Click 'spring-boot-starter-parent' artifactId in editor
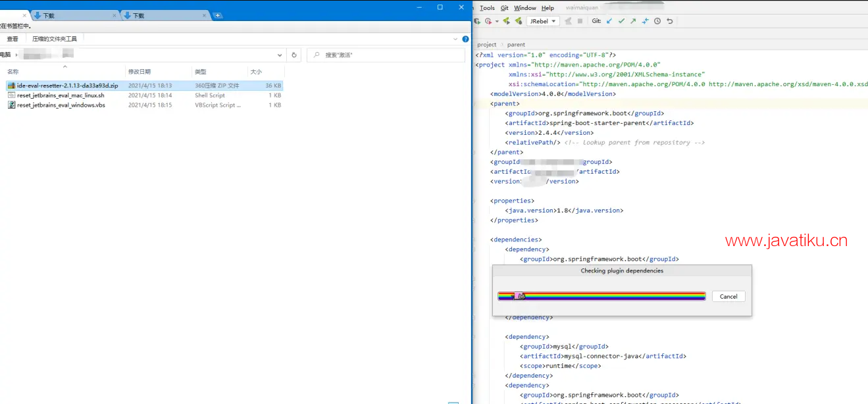The height and width of the screenshot is (404, 868). (597, 123)
